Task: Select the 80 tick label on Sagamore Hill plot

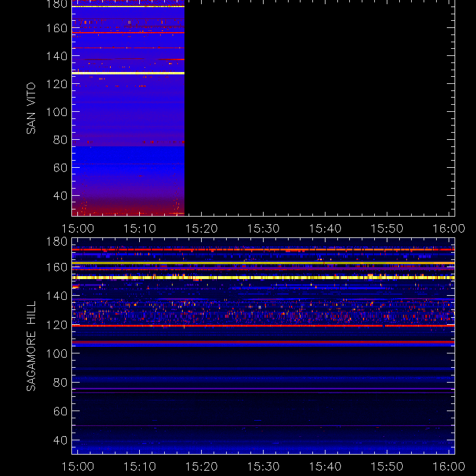Action: pos(60,383)
